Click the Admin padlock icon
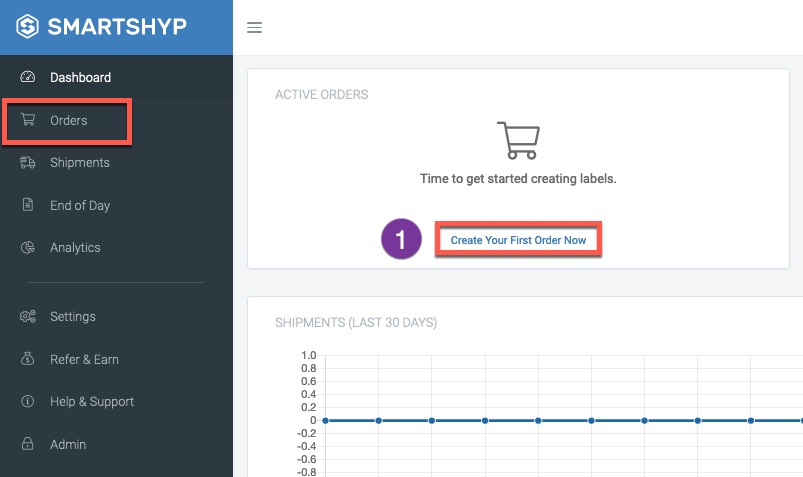Viewport: 803px width, 477px height. (28, 444)
